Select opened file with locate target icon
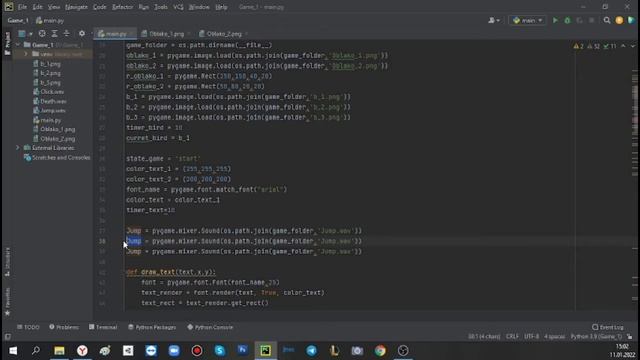 point(42,33)
